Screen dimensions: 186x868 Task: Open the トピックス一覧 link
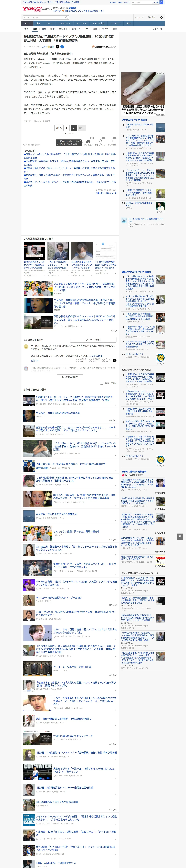(x=155, y=29)
